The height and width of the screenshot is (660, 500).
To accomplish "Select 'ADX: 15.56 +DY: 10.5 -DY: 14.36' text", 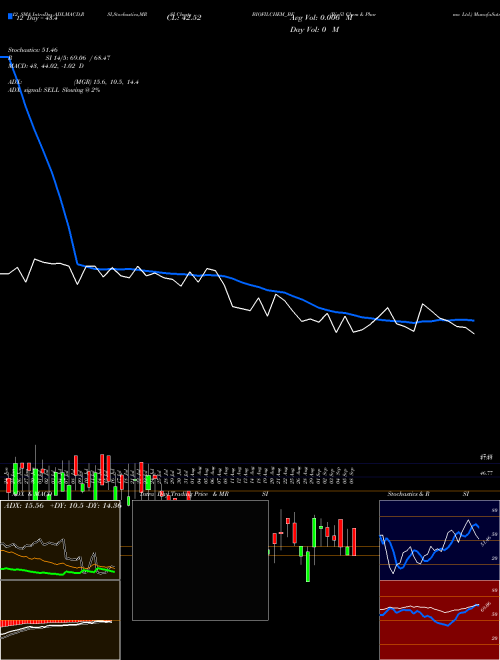I will (x=62, y=506).
